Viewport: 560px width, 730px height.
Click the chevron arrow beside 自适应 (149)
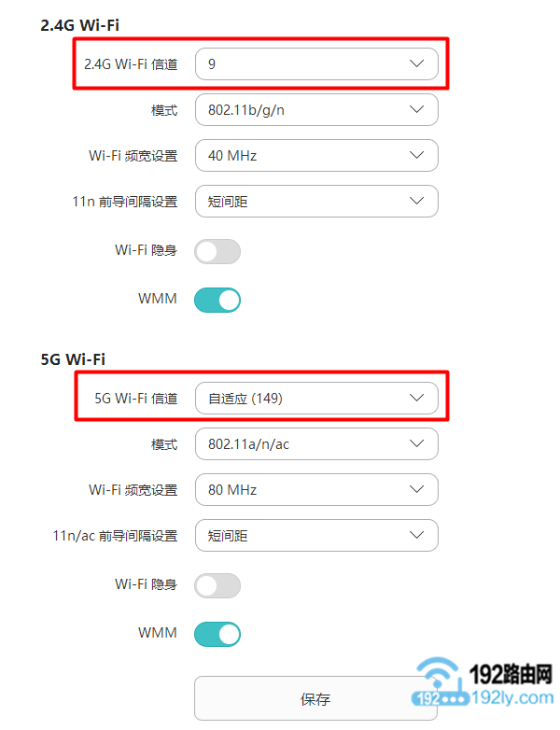point(417,399)
